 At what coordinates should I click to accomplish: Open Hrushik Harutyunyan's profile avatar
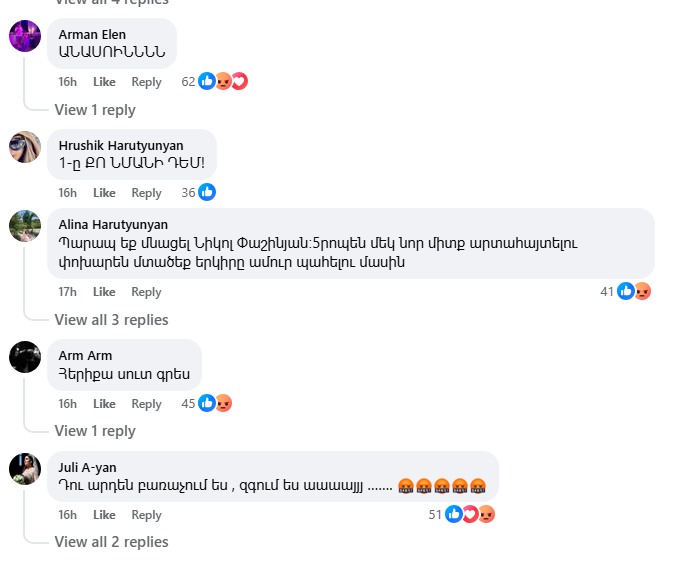25,147
